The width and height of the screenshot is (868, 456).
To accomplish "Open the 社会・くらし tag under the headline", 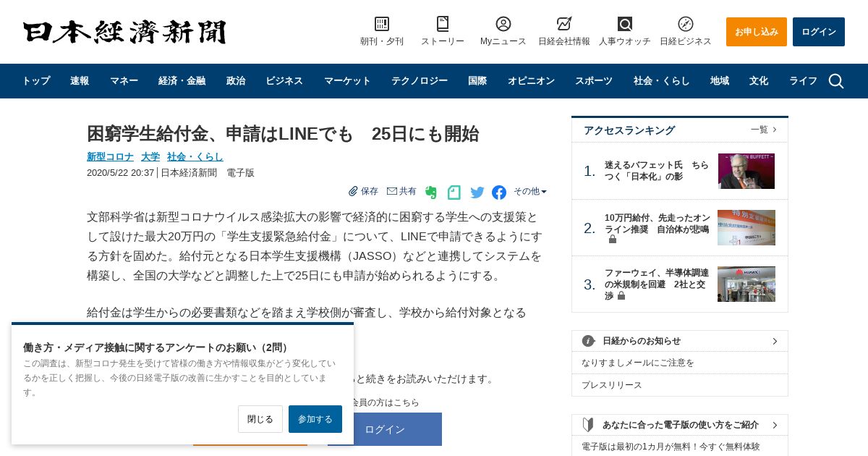I will (195, 156).
